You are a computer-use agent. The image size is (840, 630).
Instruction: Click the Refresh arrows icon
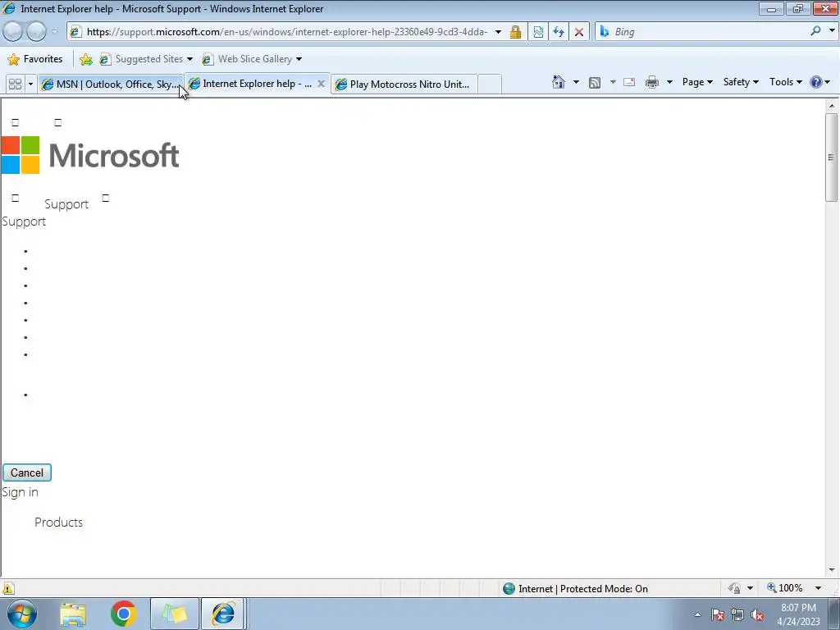point(558,32)
